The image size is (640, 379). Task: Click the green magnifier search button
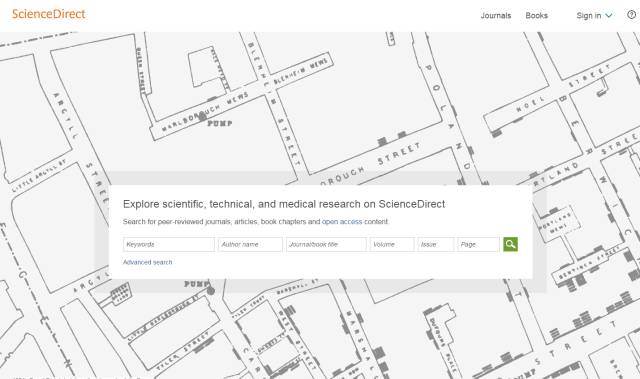point(510,244)
